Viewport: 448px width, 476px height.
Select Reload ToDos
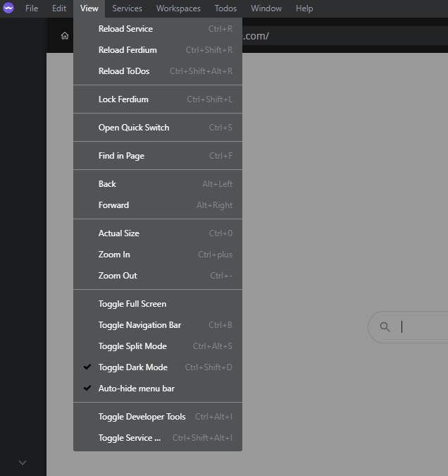pos(158,71)
